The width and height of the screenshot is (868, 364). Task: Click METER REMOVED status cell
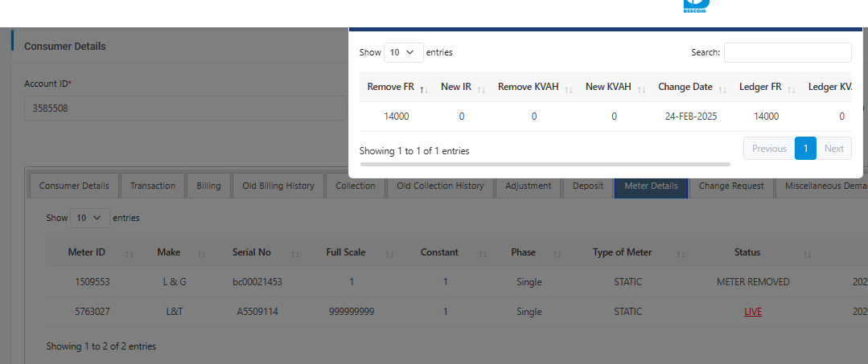(x=753, y=281)
